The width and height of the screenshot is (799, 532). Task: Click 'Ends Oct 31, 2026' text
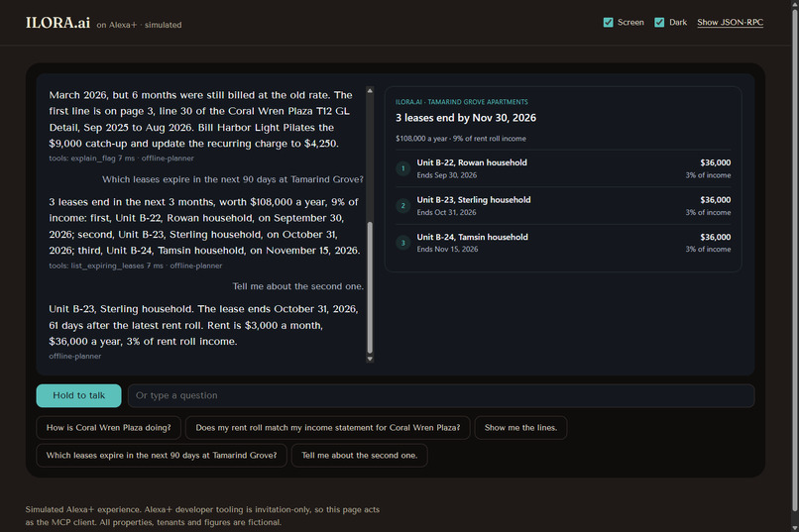point(446,212)
